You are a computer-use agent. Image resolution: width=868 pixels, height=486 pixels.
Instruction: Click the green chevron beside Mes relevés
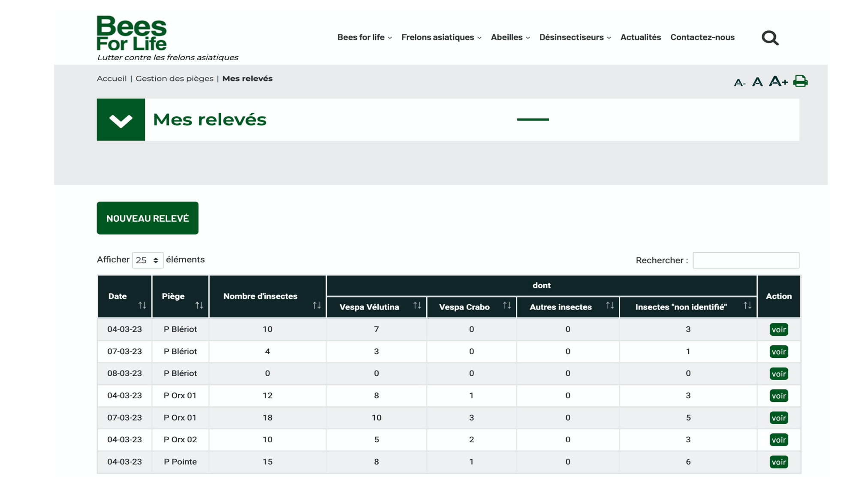pyautogui.click(x=121, y=120)
